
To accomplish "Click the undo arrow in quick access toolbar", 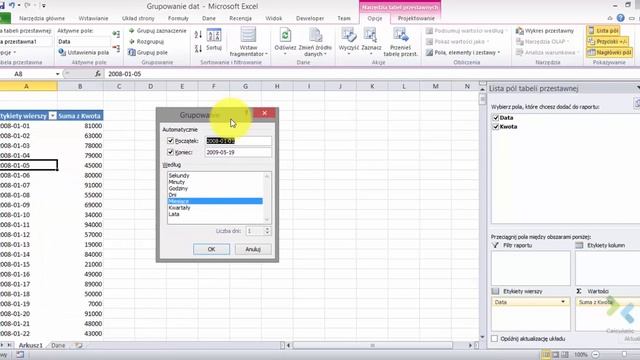I will click(12, 5).
